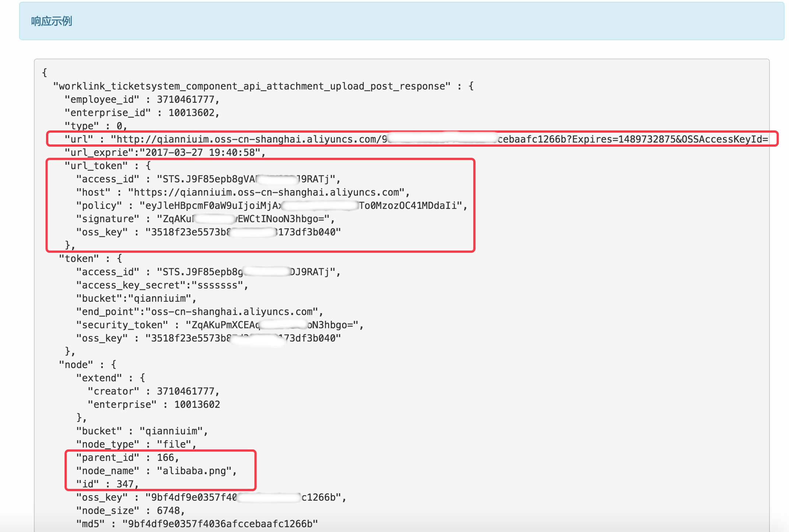This screenshot has height=532, width=789.
Task: Click the "token" object key
Action: click(x=79, y=259)
